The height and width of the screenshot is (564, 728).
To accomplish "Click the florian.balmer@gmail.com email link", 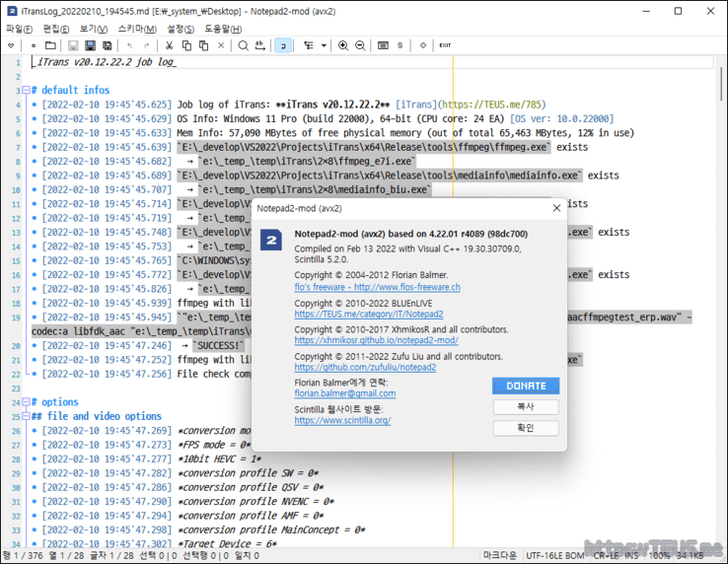I will coord(345,393).
